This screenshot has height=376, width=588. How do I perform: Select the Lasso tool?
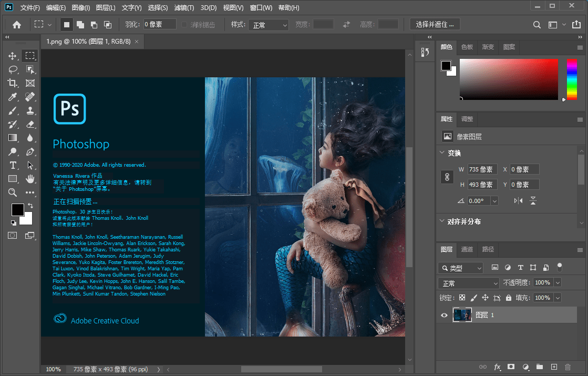point(13,69)
